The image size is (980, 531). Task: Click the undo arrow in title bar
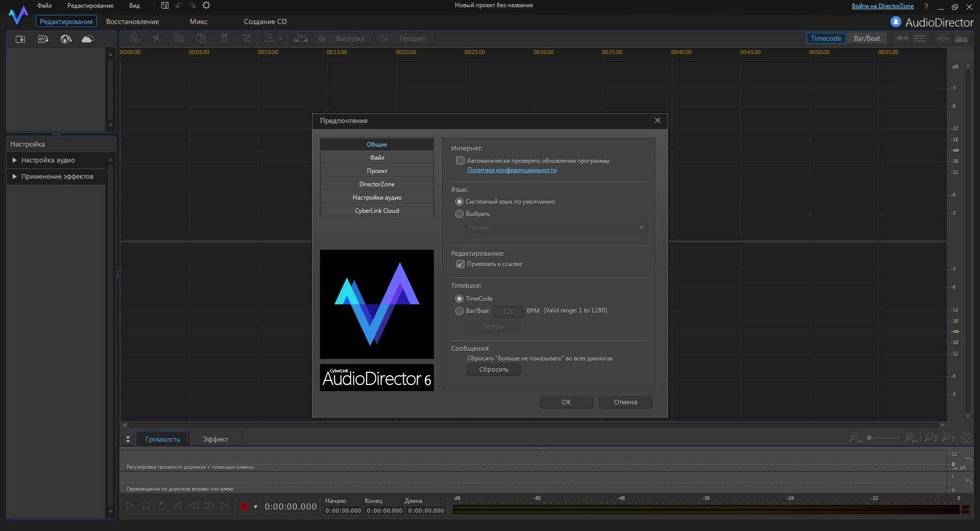pyautogui.click(x=179, y=5)
